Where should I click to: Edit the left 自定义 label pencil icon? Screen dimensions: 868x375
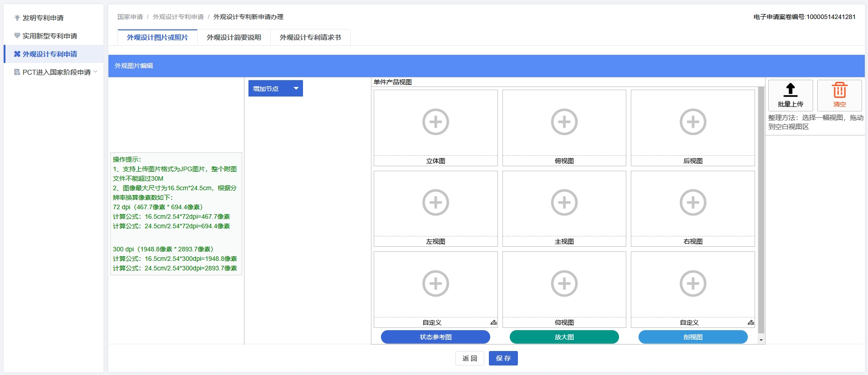pos(493,322)
